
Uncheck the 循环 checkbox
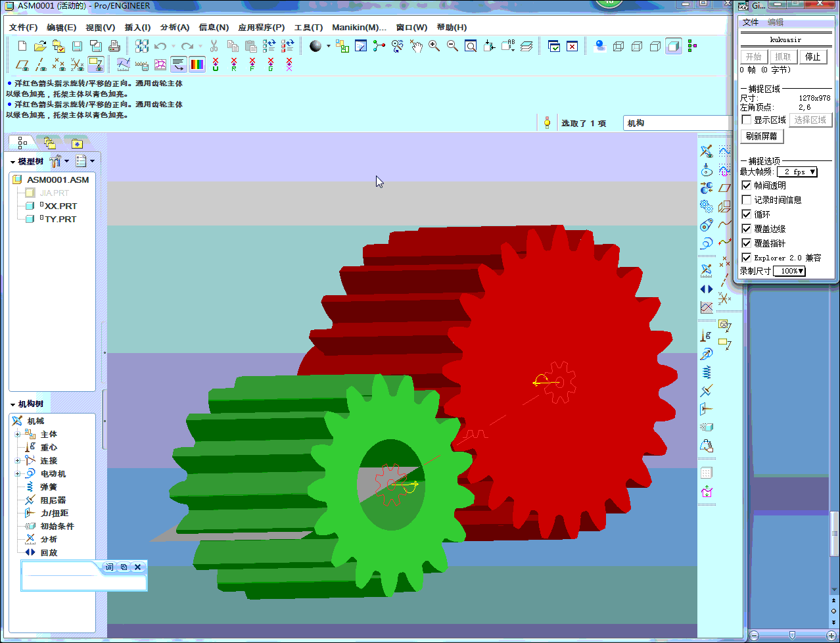tap(747, 214)
